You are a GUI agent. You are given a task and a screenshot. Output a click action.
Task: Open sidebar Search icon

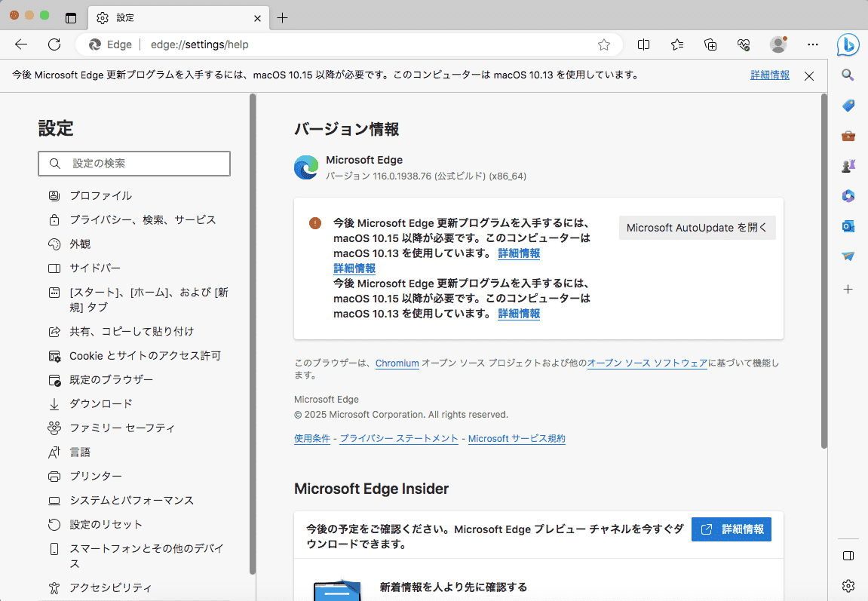[x=848, y=75]
